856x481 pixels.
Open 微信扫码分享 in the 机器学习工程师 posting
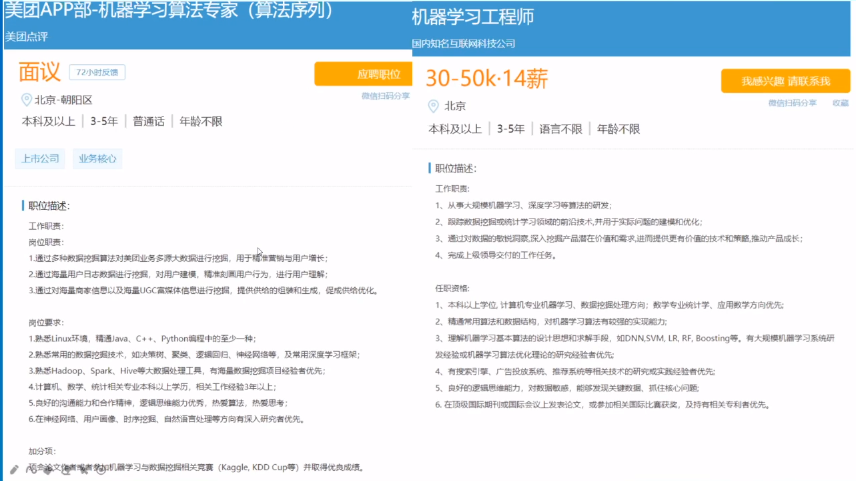coord(792,103)
